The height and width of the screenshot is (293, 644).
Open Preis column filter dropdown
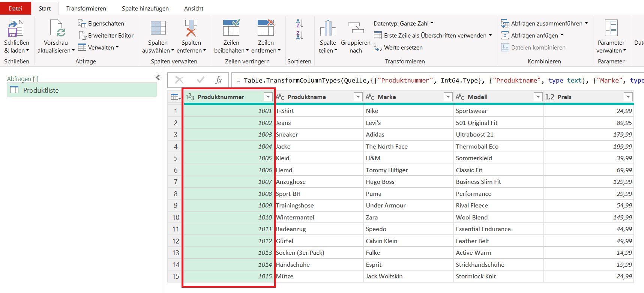tap(628, 97)
